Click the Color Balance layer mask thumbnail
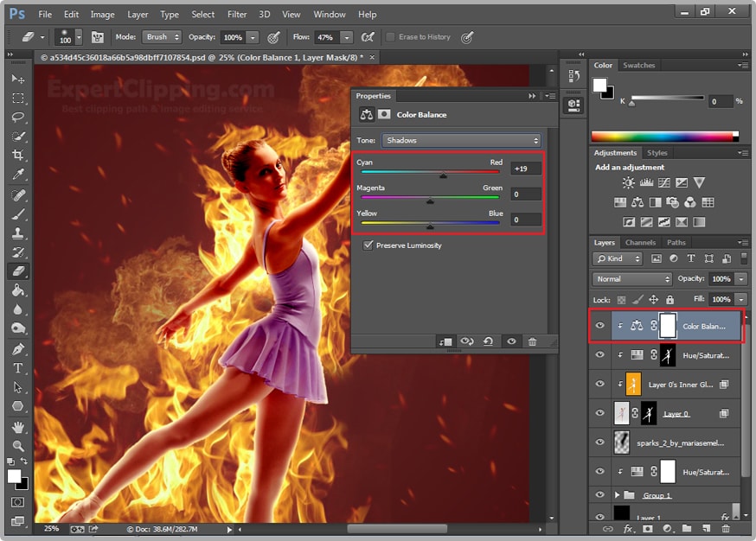This screenshot has width=756, height=541. (x=667, y=326)
